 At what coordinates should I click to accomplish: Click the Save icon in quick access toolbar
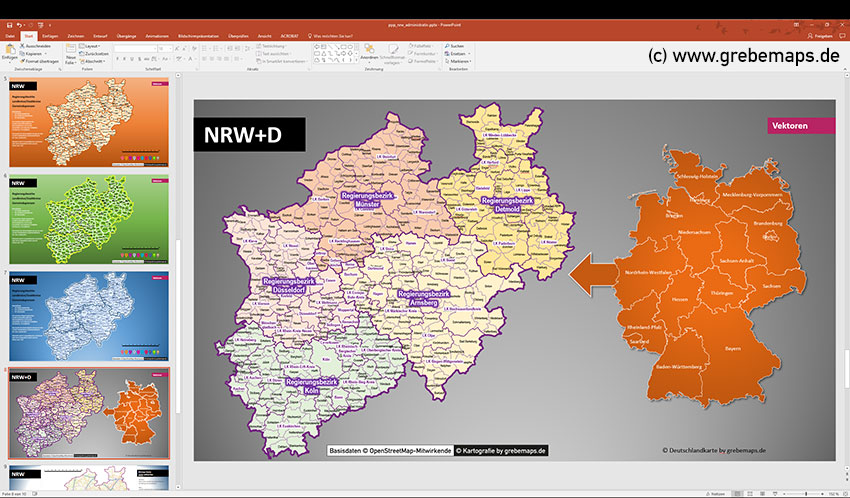tap(7, 23)
